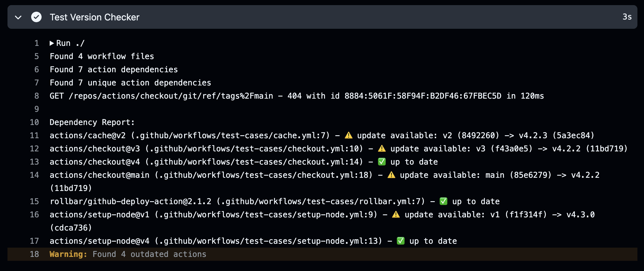Click the green check icon on actions/setup-node@v4 line

coord(401,241)
